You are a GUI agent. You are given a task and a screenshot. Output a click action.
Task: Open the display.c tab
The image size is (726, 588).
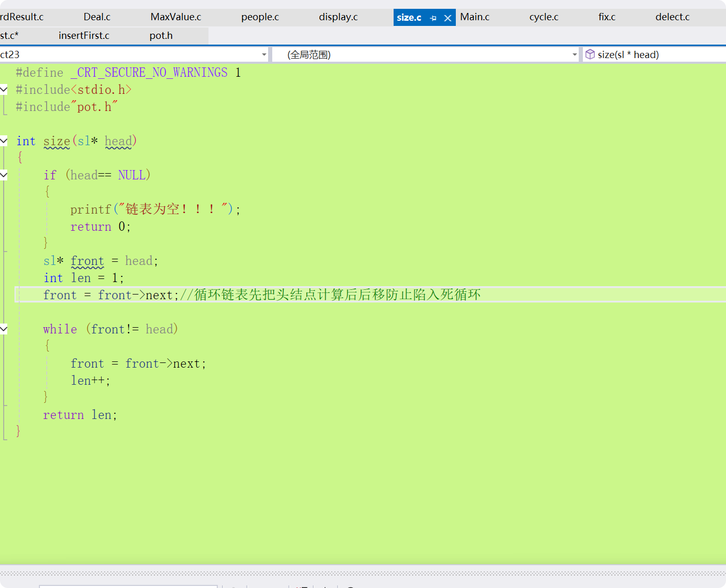click(x=338, y=17)
